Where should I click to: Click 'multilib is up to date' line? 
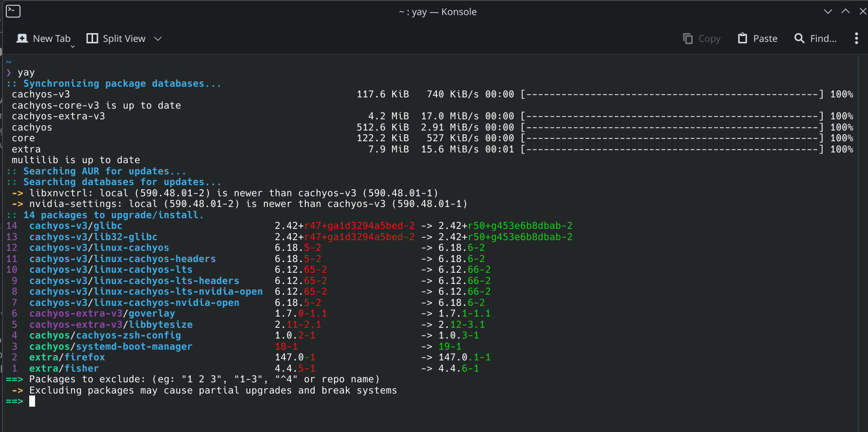[x=75, y=160]
